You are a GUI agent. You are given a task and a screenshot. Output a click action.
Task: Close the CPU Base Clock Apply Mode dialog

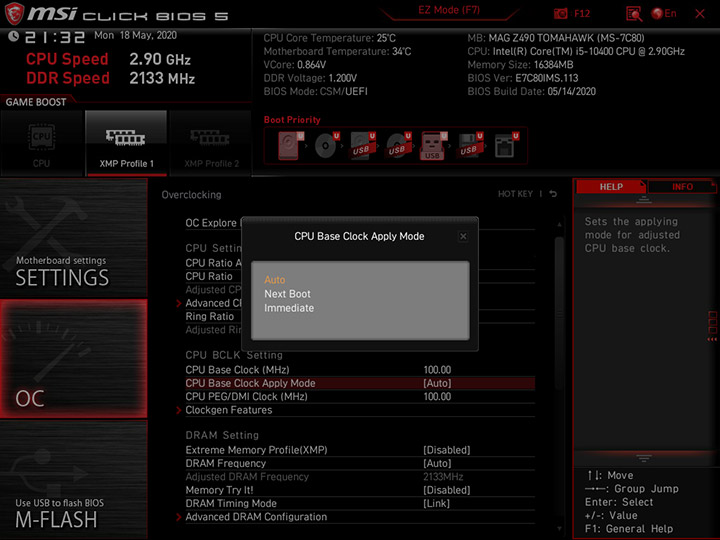coord(463,236)
